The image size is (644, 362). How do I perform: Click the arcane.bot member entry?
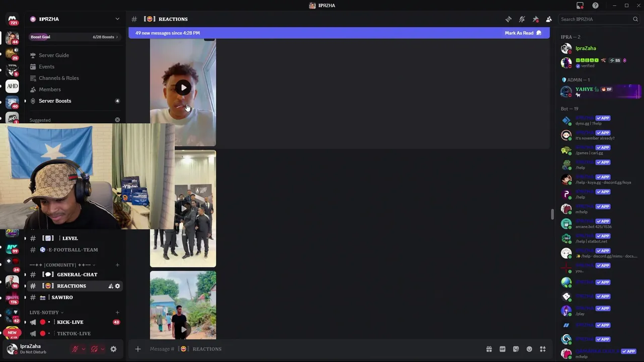tap(600, 224)
